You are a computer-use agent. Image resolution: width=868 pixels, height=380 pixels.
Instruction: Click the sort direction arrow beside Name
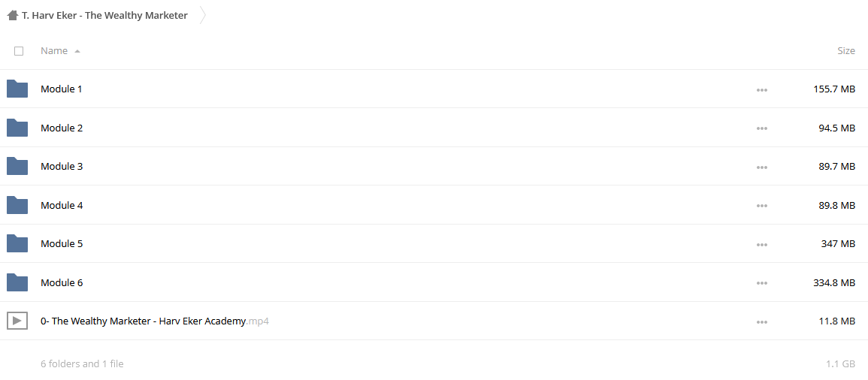(77, 51)
